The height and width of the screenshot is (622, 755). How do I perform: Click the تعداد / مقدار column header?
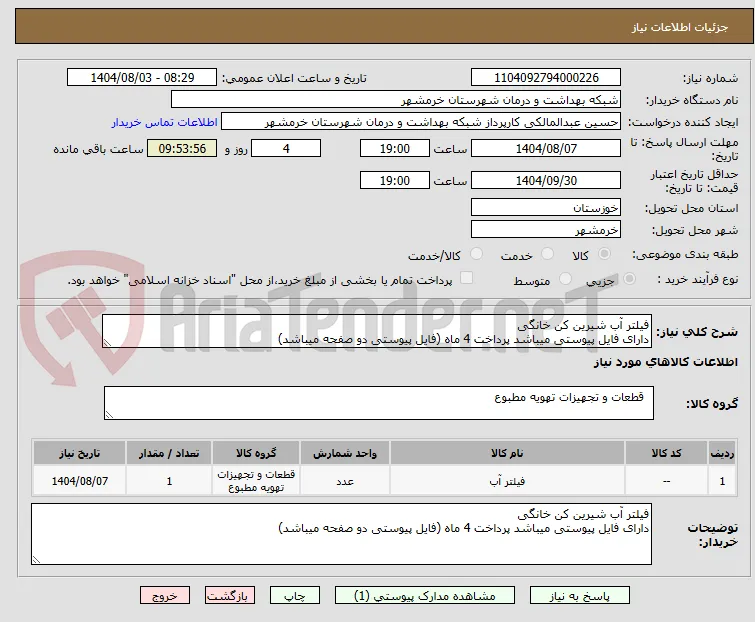[x=169, y=453]
